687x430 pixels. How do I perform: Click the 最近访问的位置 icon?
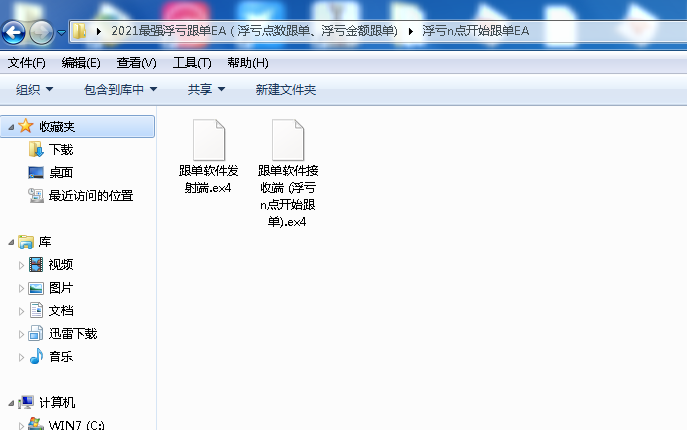(x=36, y=195)
